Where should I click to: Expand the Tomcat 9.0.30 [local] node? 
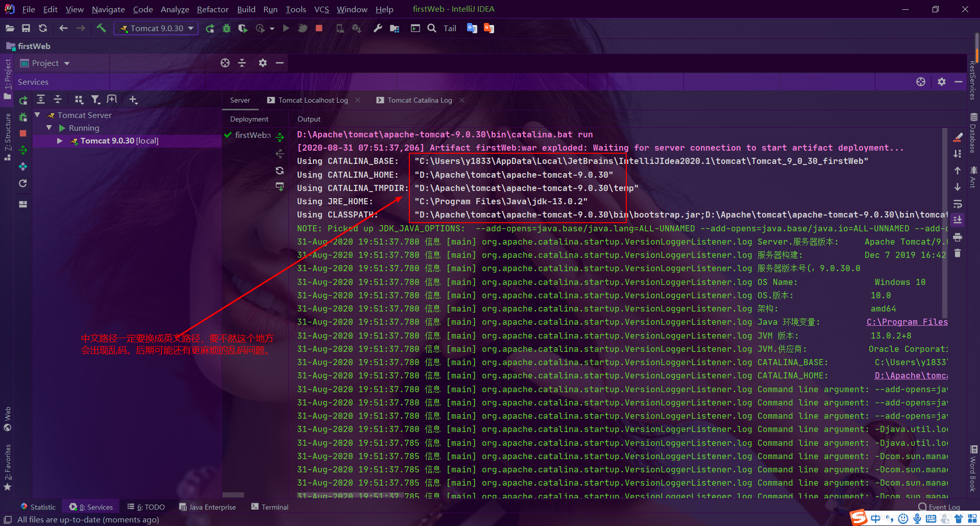pyautogui.click(x=60, y=141)
